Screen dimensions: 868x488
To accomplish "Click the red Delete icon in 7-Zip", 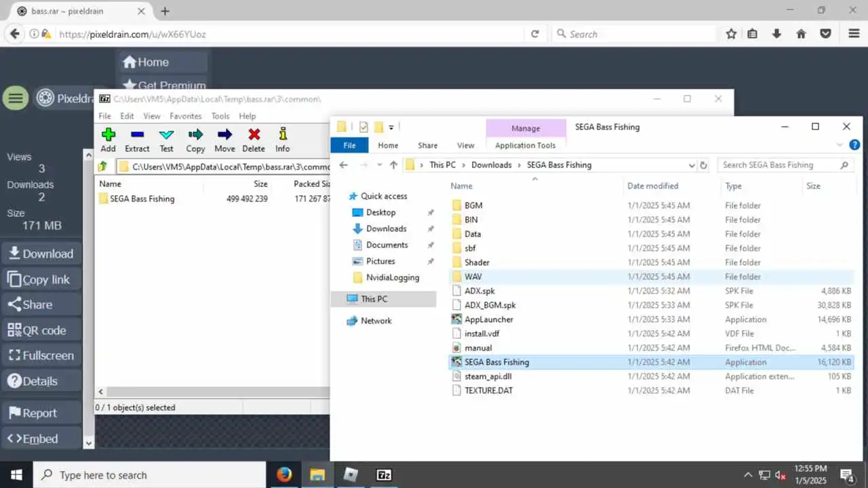I will point(254,134).
